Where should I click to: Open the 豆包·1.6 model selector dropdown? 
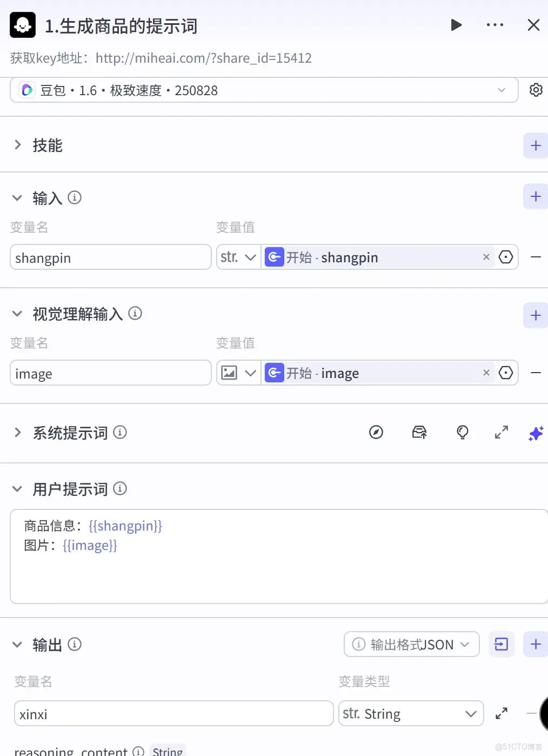[501, 90]
